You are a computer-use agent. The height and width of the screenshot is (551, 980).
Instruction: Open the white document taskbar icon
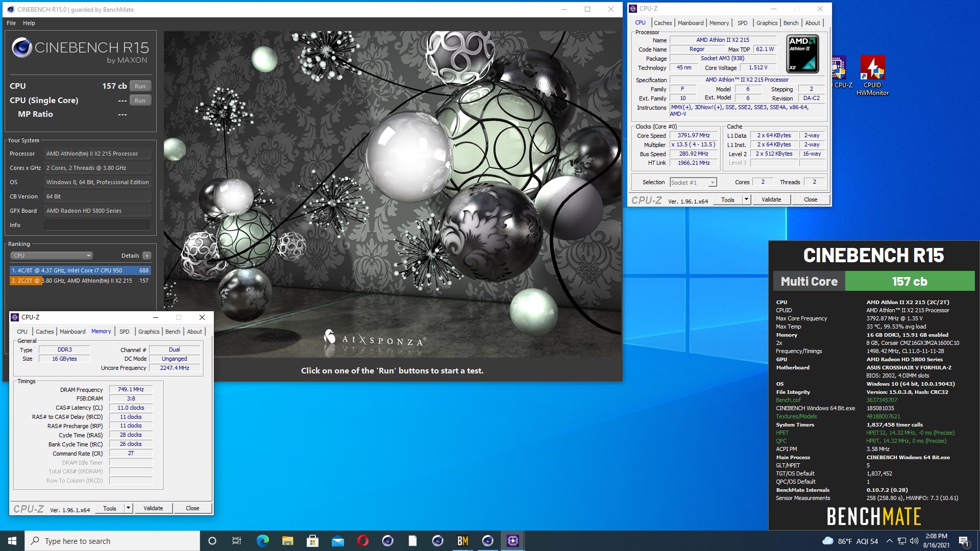coord(412,541)
